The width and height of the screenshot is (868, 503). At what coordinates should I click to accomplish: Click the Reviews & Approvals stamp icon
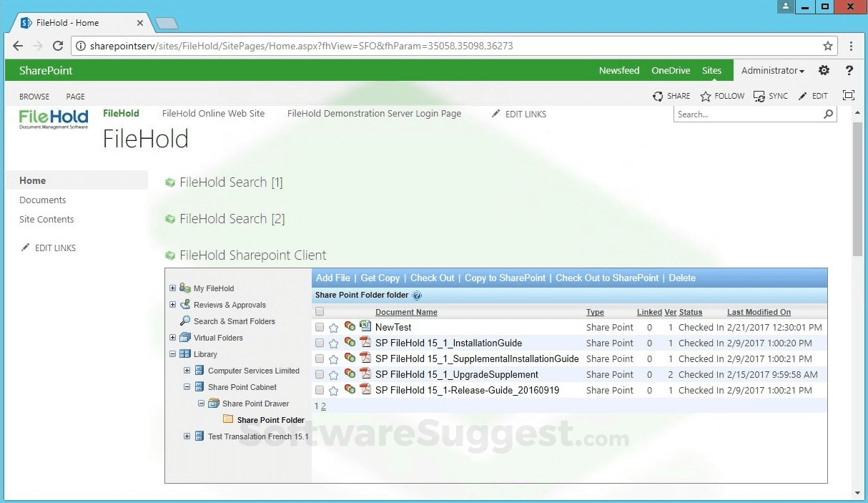coord(185,304)
